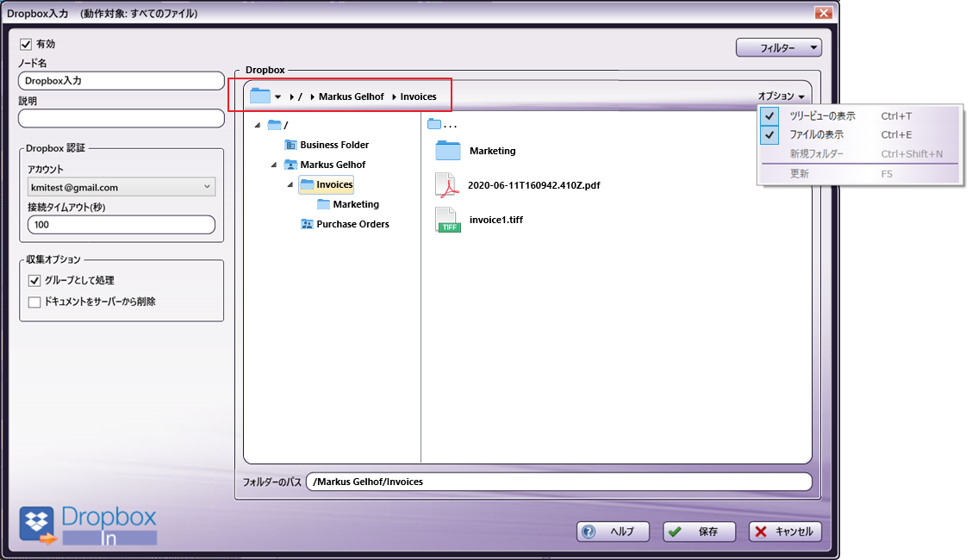Click the Markus Gelhof folder icon in tree
The width and height of the screenshot is (972, 560).
(x=290, y=165)
